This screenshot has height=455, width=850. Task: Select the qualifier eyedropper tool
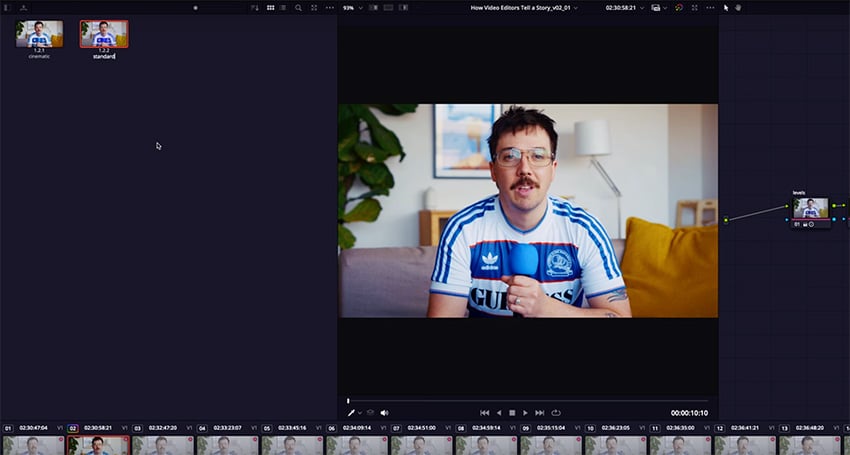[x=351, y=413]
